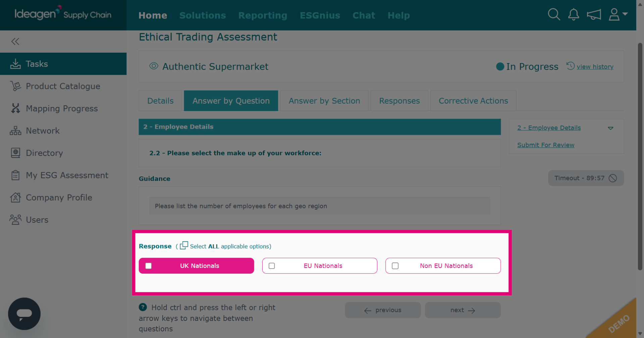The image size is (644, 338).
Task: Open My ESG Assessment in the sidebar
Action: click(63, 175)
